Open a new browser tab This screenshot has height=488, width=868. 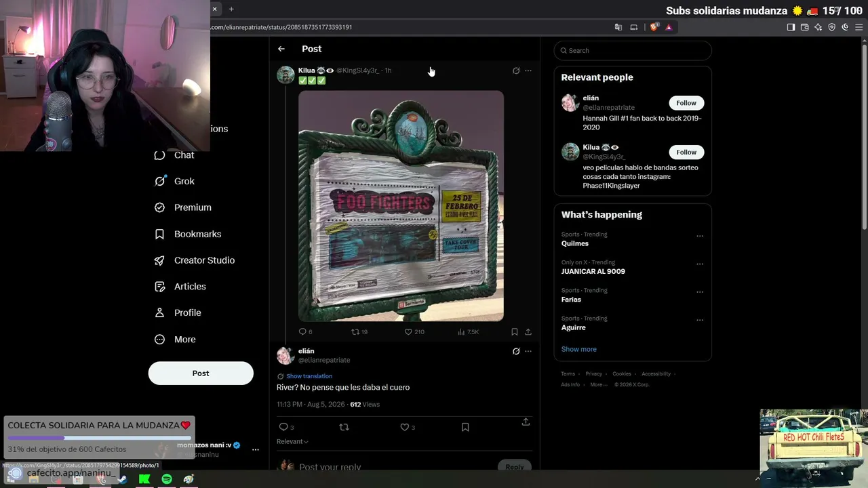[x=231, y=9]
